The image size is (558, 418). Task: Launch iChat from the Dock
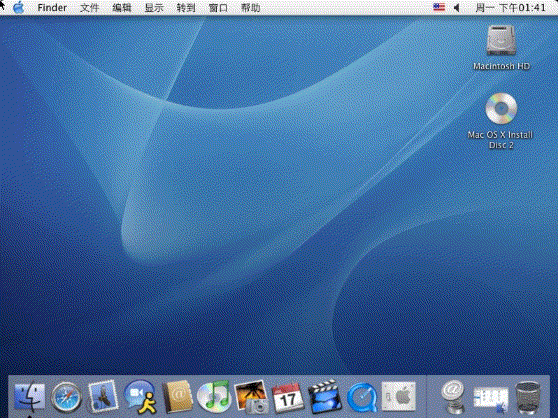pos(140,397)
